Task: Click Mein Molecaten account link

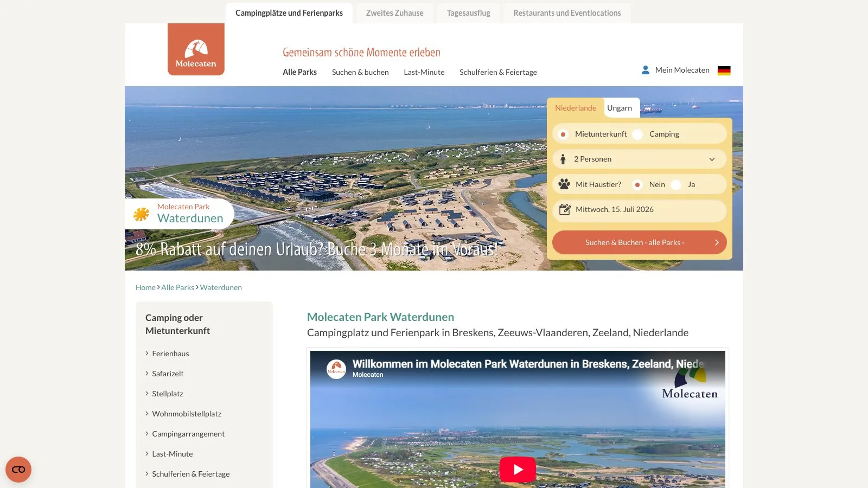Action: (682, 70)
